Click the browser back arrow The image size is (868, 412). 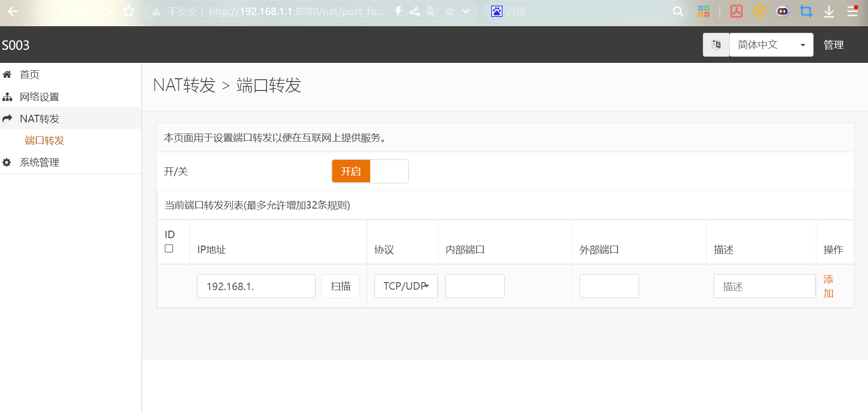coord(13,11)
